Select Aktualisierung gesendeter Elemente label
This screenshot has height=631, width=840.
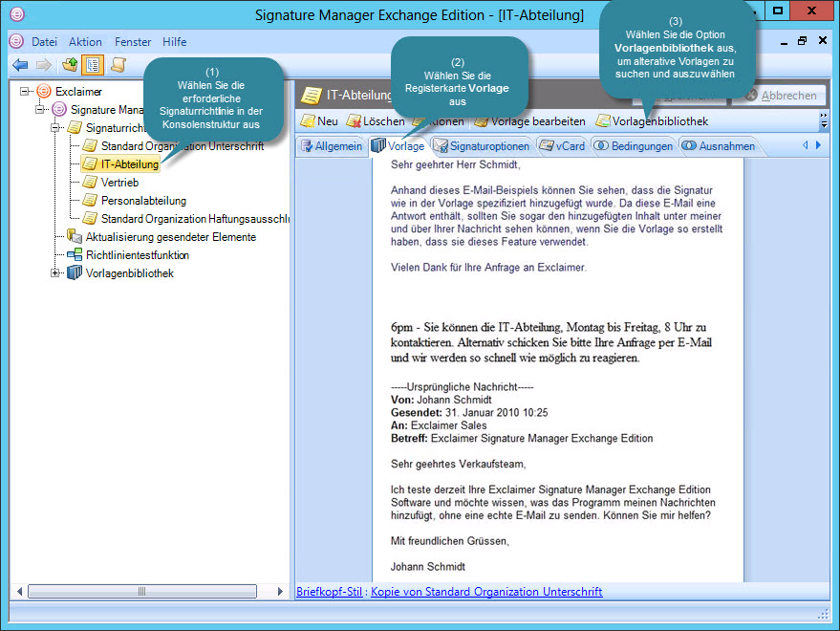tap(171, 237)
